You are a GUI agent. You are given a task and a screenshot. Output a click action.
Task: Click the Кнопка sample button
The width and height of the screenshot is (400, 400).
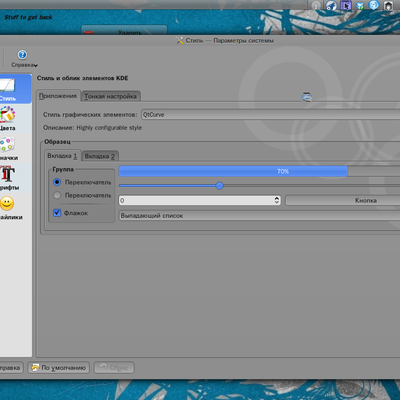343,200
